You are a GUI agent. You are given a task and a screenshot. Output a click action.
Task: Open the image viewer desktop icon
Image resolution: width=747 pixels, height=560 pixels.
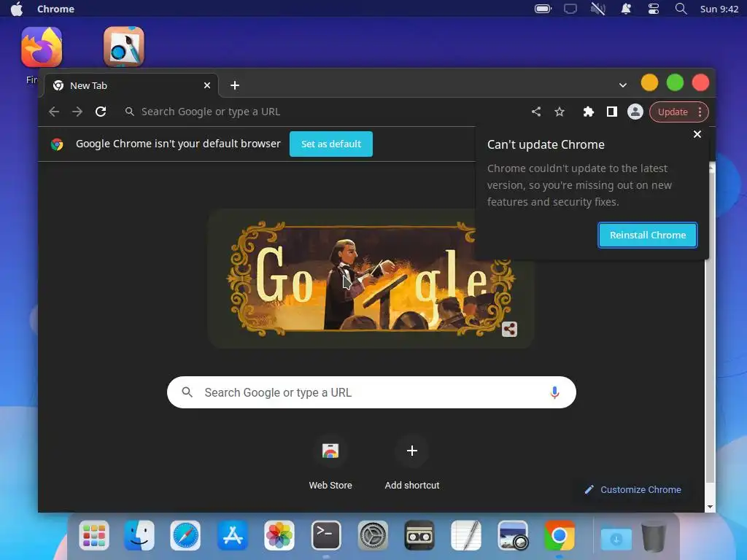click(x=124, y=47)
